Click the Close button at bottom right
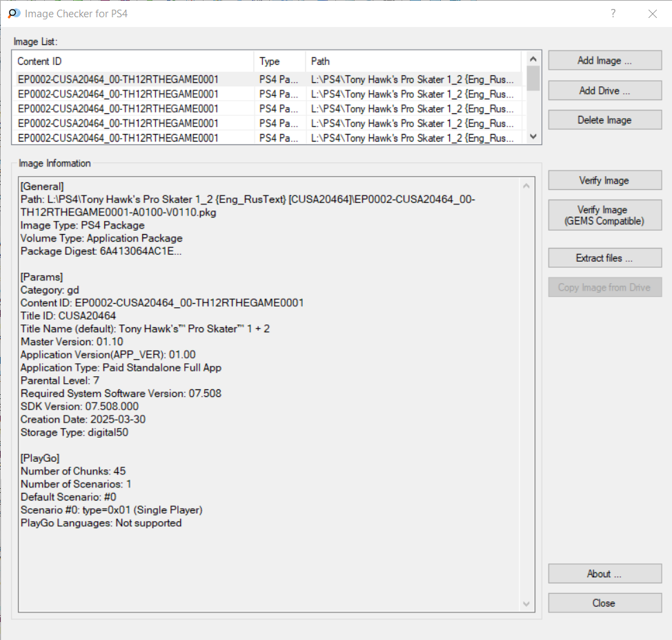 (604, 603)
